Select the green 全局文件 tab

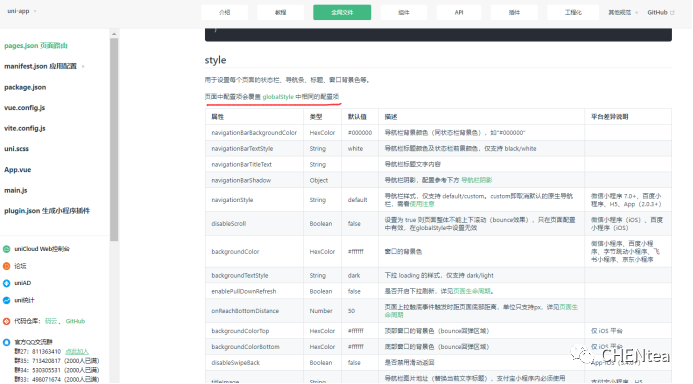pyautogui.click(x=342, y=12)
